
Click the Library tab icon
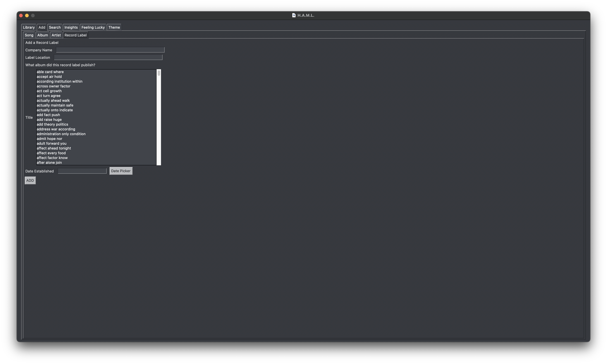(x=28, y=27)
